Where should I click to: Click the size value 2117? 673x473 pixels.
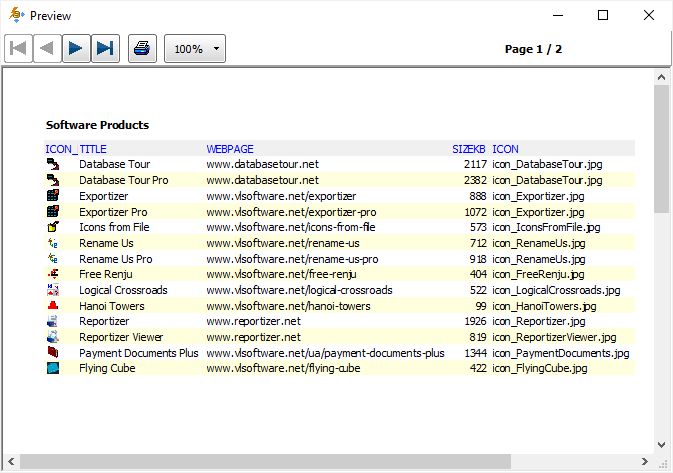click(x=475, y=164)
